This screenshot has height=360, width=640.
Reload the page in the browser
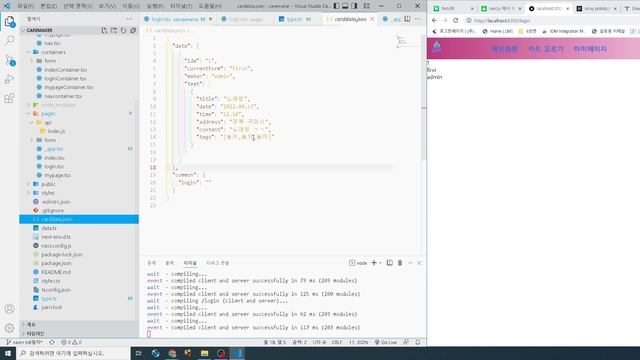(x=456, y=20)
